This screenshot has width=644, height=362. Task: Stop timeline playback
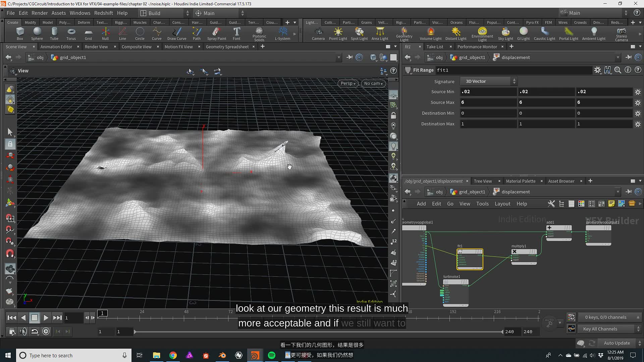pyautogui.click(x=34, y=317)
